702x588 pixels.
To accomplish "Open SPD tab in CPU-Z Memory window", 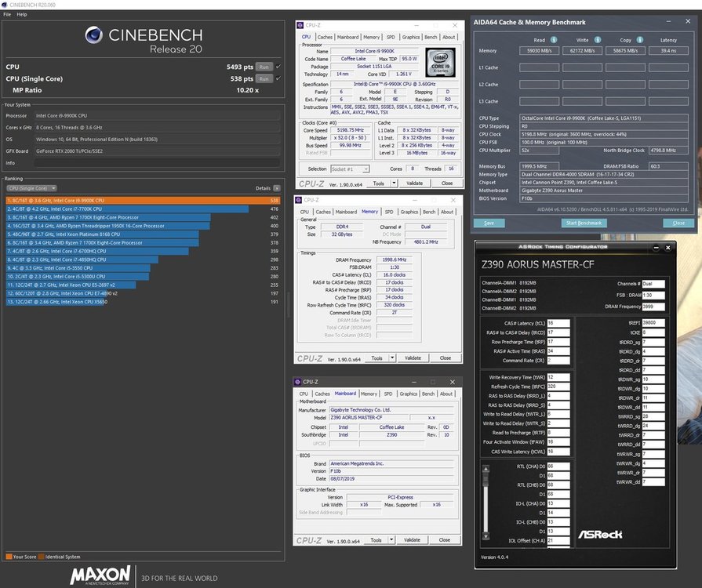I will [389, 212].
